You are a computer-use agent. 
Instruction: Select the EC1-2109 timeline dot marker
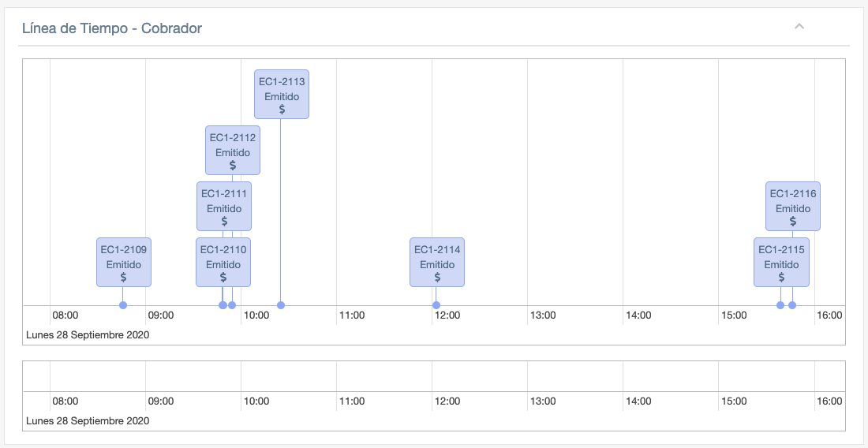click(123, 305)
